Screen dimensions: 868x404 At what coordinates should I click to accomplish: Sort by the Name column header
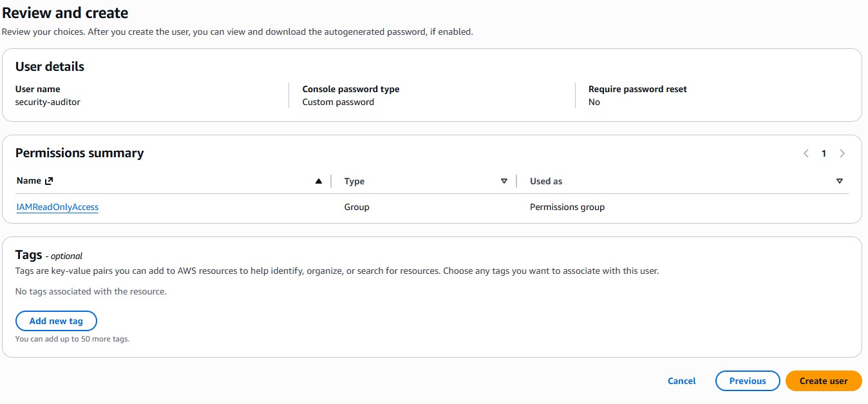[29, 181]
